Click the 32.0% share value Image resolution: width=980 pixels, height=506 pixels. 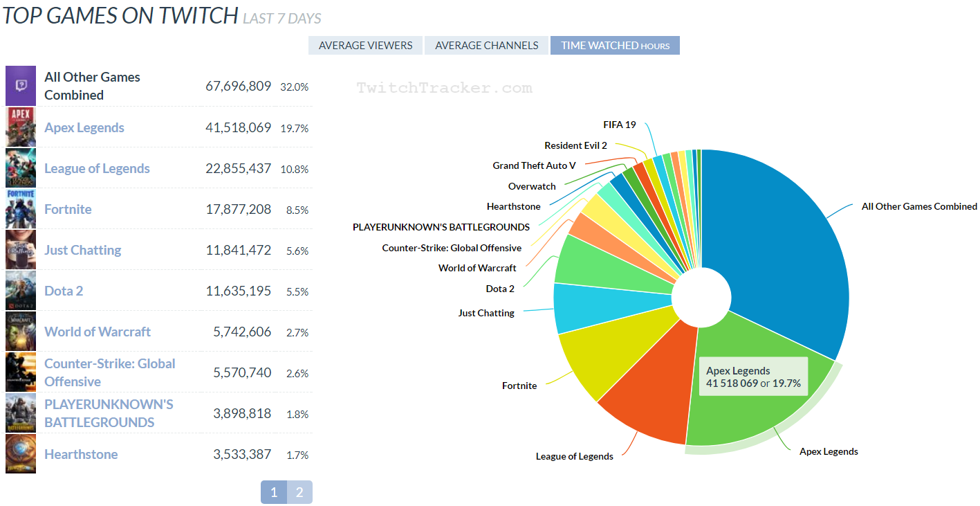pos(294,87)
